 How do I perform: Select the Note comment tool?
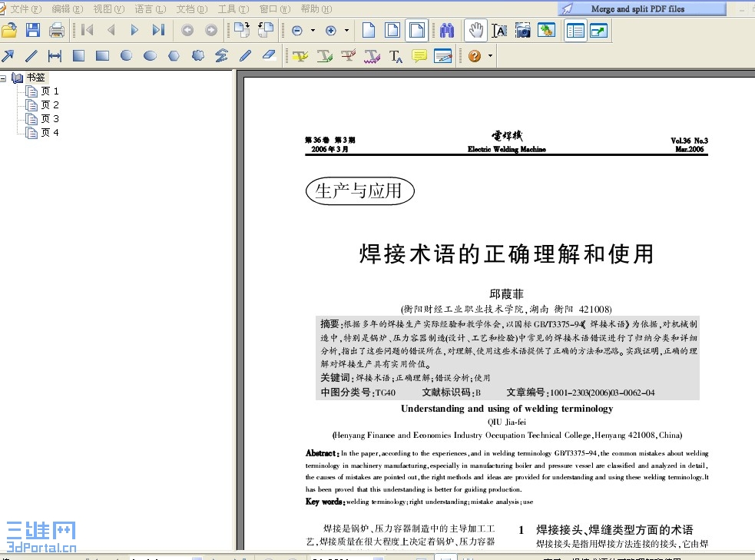(419, 55)
